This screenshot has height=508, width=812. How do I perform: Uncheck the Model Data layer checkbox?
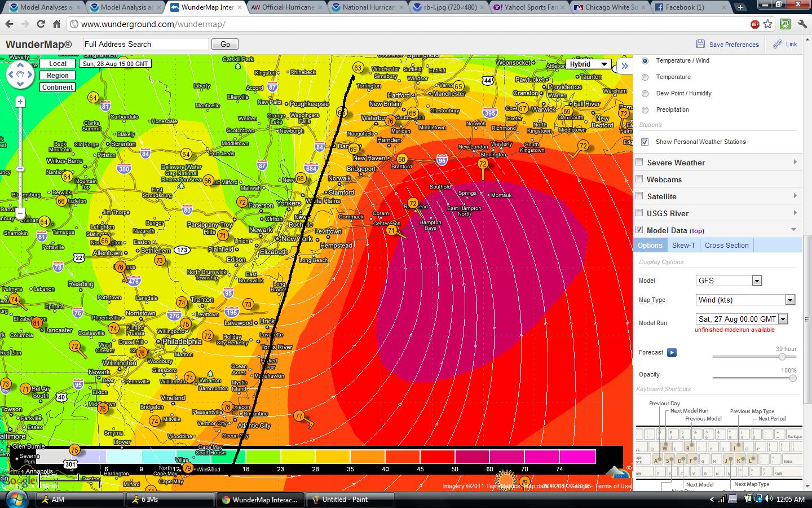pyautogui.click(x=639, y=230)
